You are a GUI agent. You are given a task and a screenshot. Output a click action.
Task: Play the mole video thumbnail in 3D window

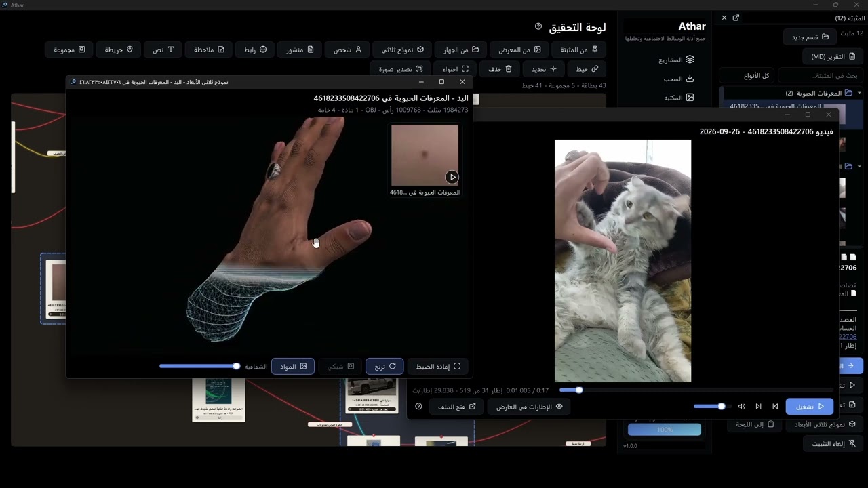coord(452,177)
